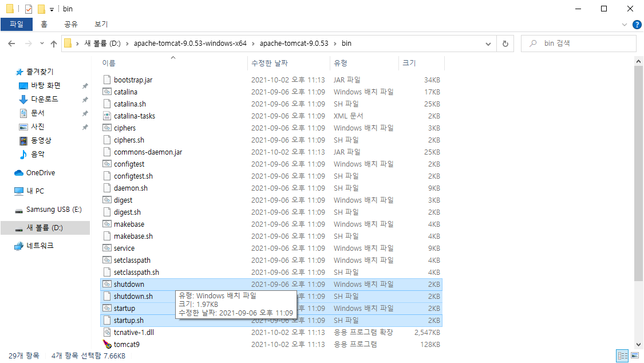
Task: Click the catalina-tasks XML document icon
Action: [107, 116]
